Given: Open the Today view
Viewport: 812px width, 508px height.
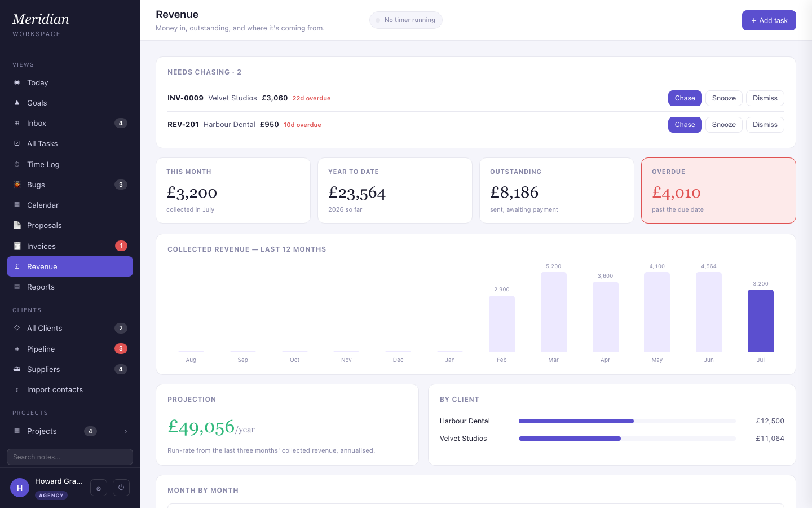Looking at the screenshot, I should point(70,82).
